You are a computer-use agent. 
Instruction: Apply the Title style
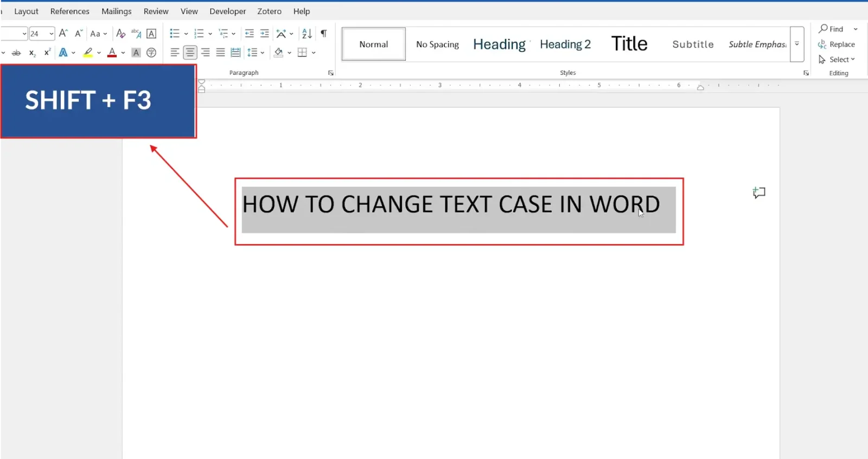pyautogui.click(x=629, y=44)
